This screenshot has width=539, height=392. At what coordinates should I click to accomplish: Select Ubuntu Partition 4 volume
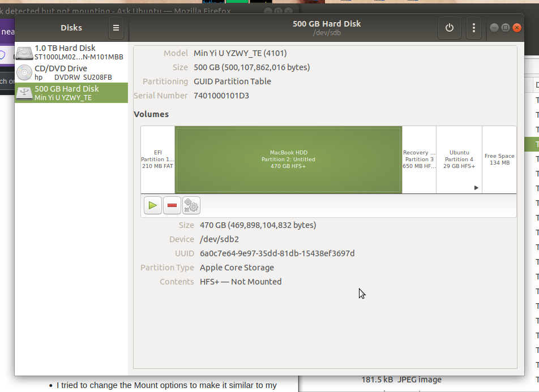click(x=459, y=160)
